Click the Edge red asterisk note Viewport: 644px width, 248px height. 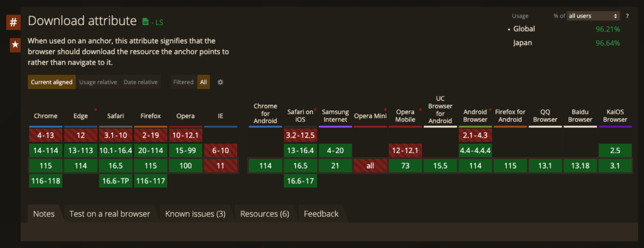click(96, 109)
